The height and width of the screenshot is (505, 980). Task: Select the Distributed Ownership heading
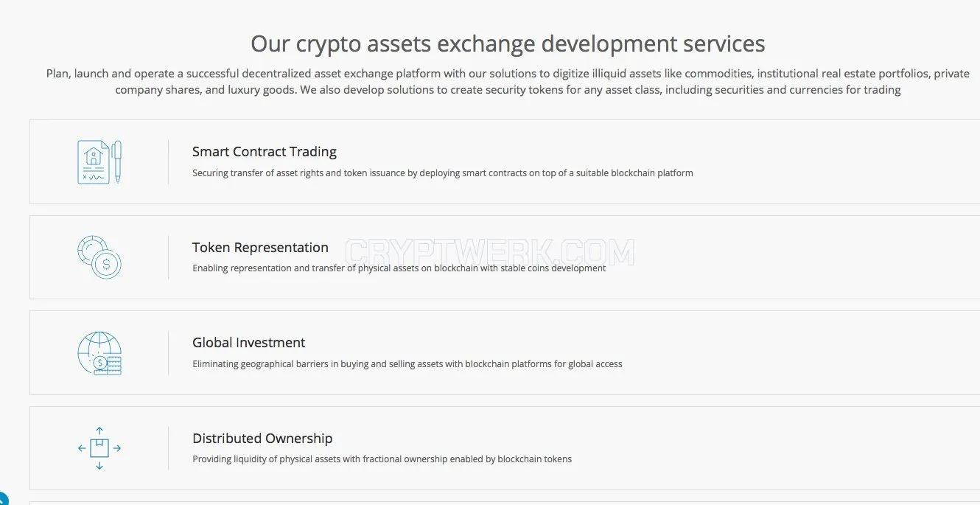pos(262,439)
